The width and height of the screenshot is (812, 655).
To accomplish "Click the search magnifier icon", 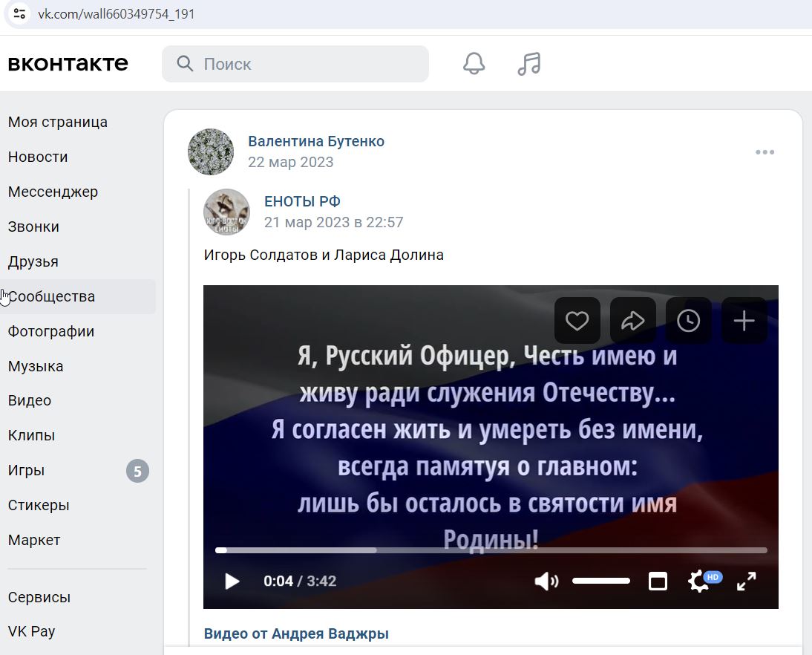I will (185, 64).
